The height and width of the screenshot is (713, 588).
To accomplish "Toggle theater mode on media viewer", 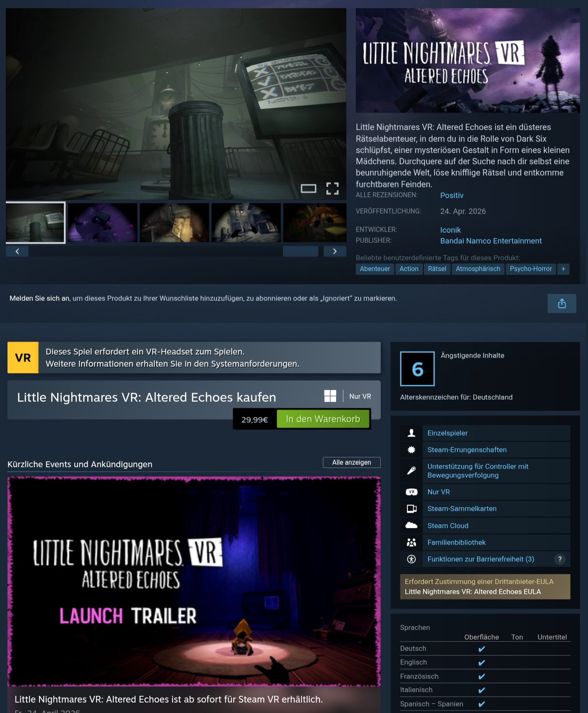I will pyautogui.click(x=309, y=189).
